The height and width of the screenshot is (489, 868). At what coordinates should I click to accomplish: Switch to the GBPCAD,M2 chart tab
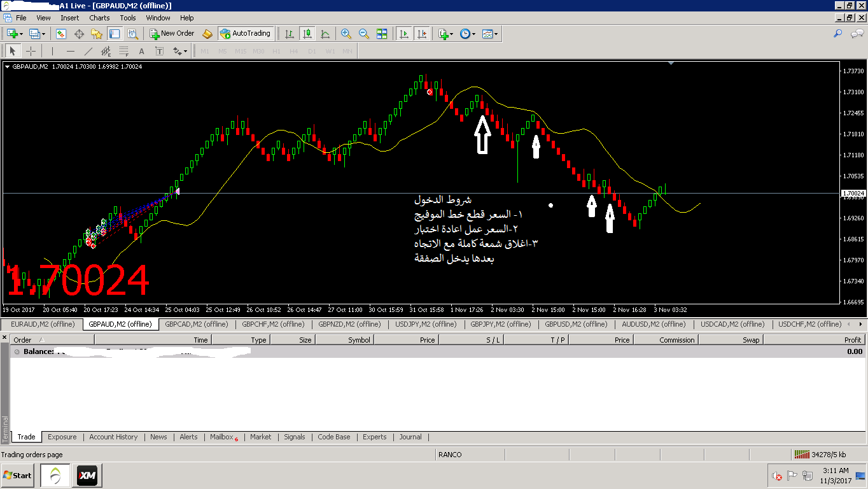click(x=196, y=324)
